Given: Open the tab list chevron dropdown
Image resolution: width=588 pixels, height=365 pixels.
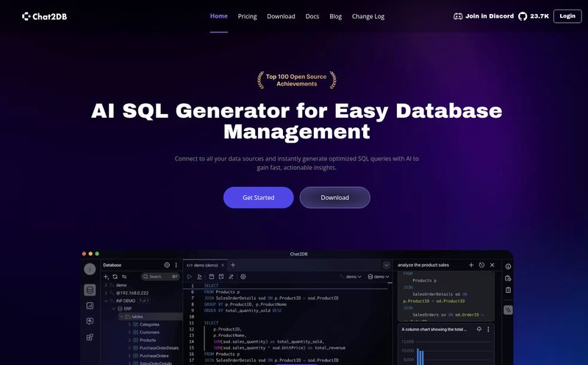Looking at the screenshot, I should coord(387,265).
